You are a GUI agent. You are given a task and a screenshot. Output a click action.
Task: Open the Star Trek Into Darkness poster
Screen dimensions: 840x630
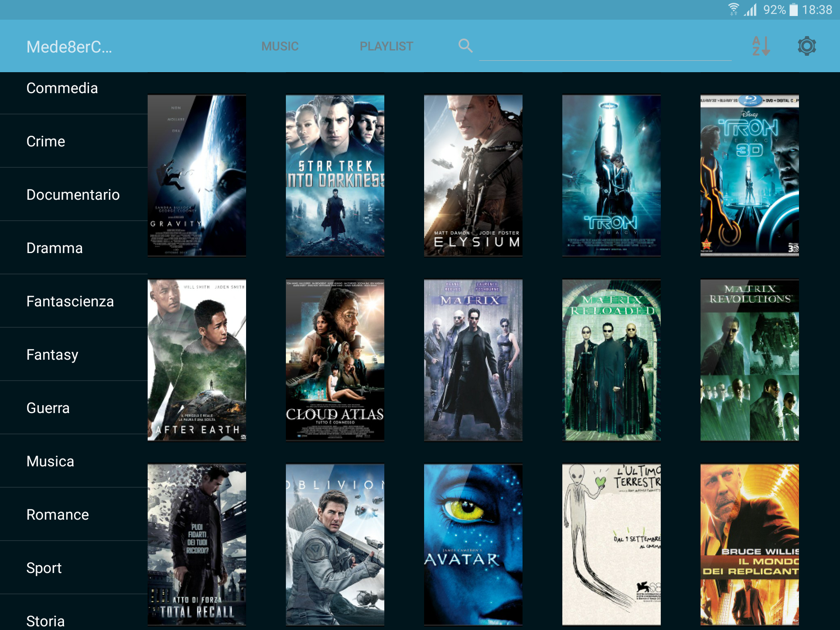click(335, 176)
